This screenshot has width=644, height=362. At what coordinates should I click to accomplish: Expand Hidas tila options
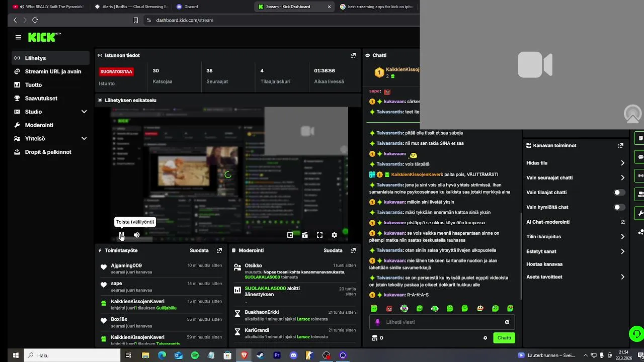click(x=622, y=163)
